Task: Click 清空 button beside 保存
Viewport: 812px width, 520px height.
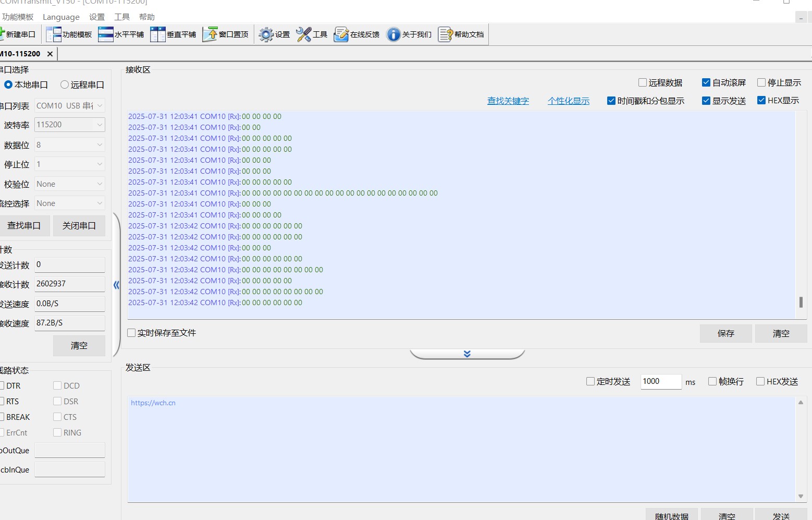Action: coord(781,333)
